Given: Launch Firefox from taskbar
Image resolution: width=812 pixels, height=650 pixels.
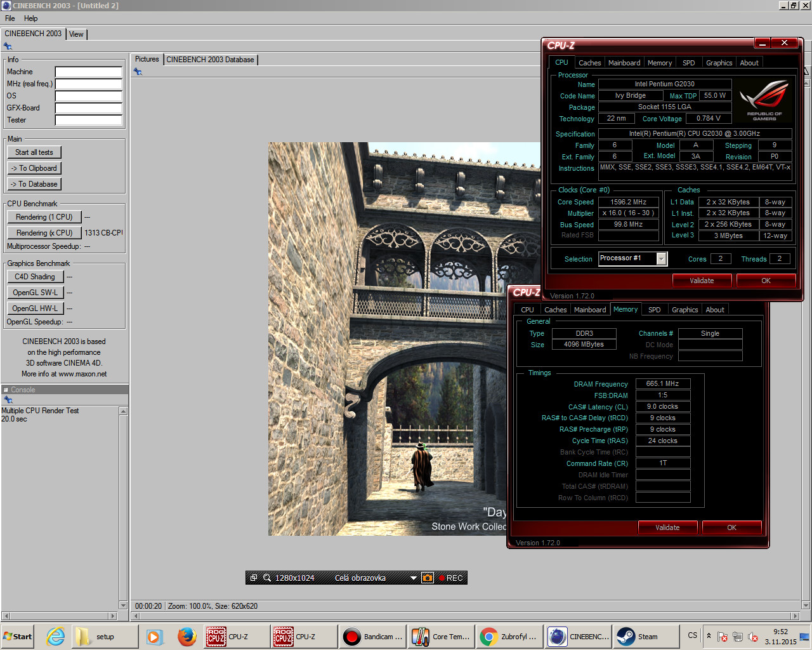Looking at the screenshot, I should tap(187, 637).
